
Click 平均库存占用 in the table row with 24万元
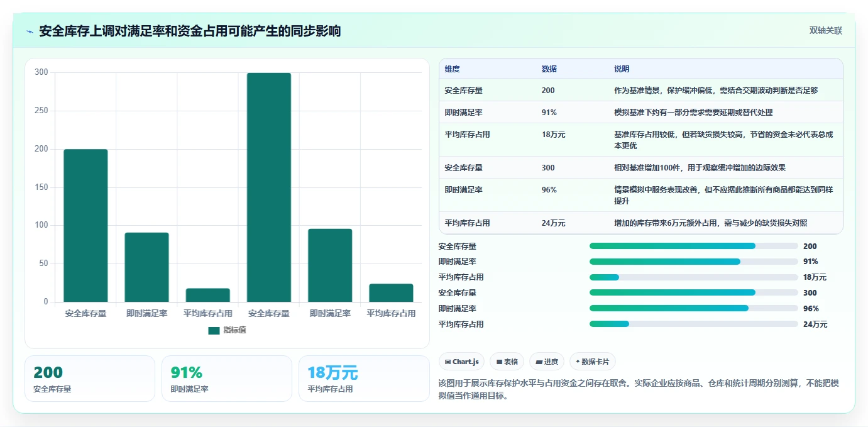467,223
